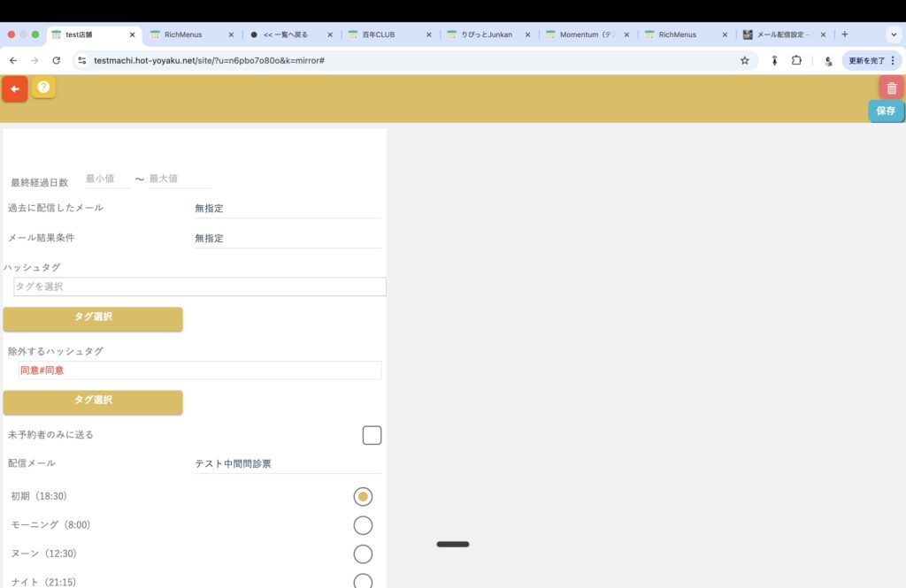Select the モーニング (8:00) radio button
Image resolution: width=906 pixels, height=588 pixels.
pos(363,525)
